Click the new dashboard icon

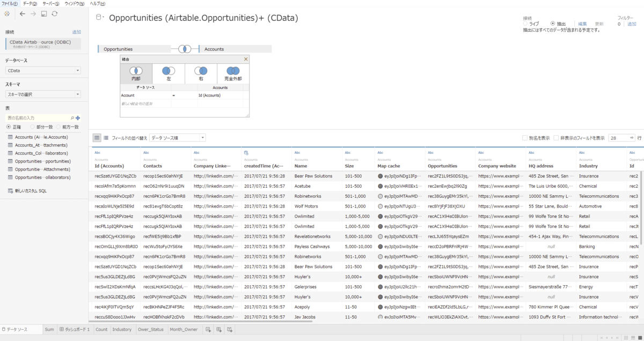click(x=219, y=329)
